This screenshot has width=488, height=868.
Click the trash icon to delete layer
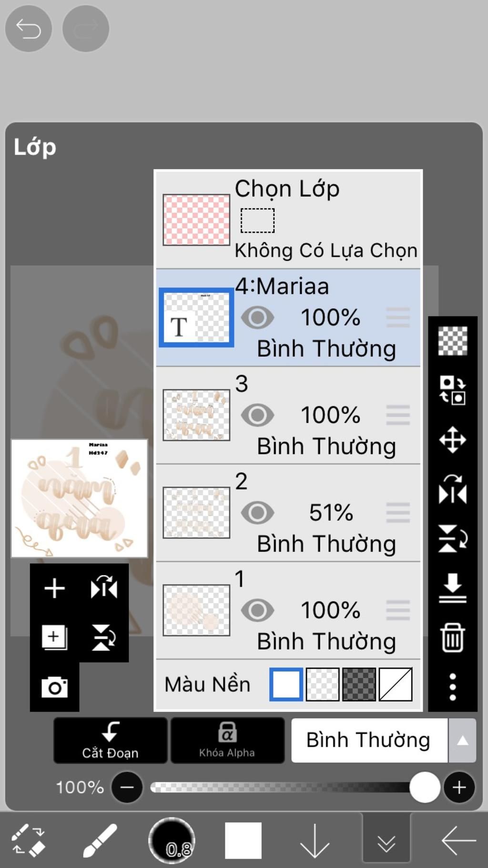click(x=452, y=637)
